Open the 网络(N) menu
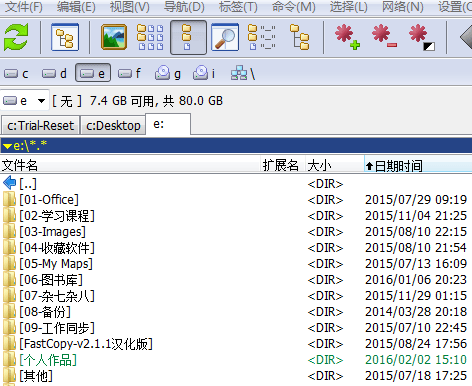Viewport: 472px width, 386px height. coord(403,7)
